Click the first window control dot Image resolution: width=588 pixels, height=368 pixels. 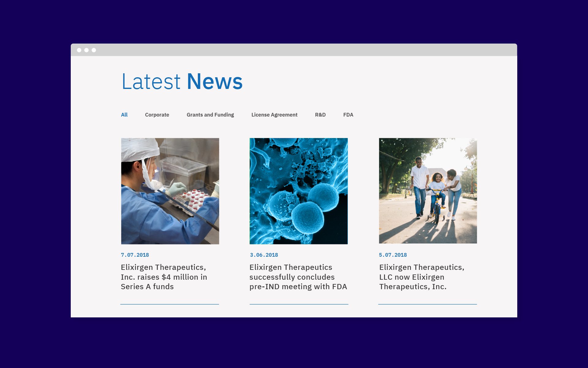(79, 50)
